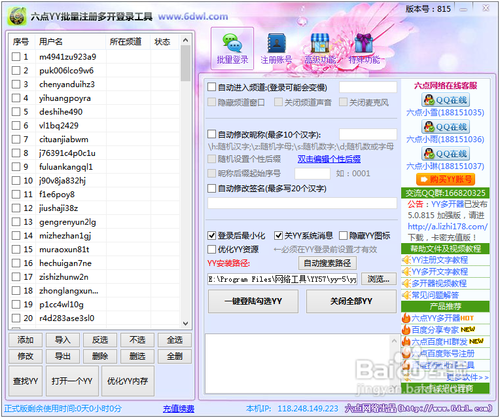500x418 pixels.
Task: Click the signature text input field
Action: click(x=302, y=203)
